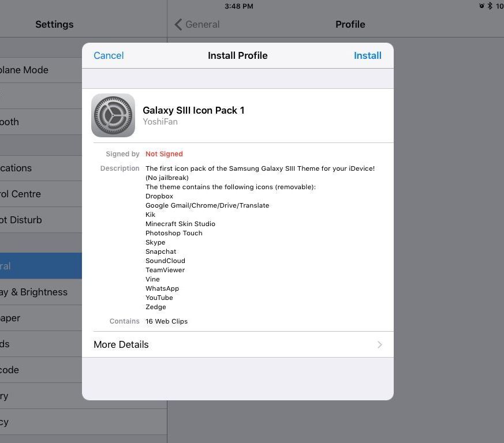504x443 pixels.
Task: Open Bluetooth settings row in sidebar
Action: pos(41,122)
